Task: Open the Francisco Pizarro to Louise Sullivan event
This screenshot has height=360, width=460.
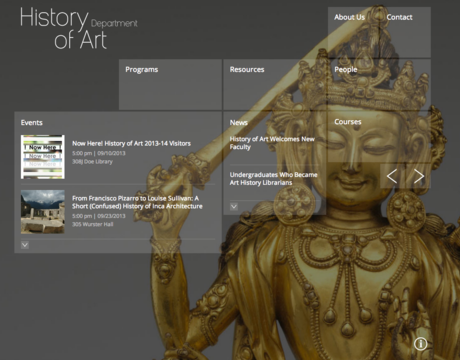Action: point(137,202)
